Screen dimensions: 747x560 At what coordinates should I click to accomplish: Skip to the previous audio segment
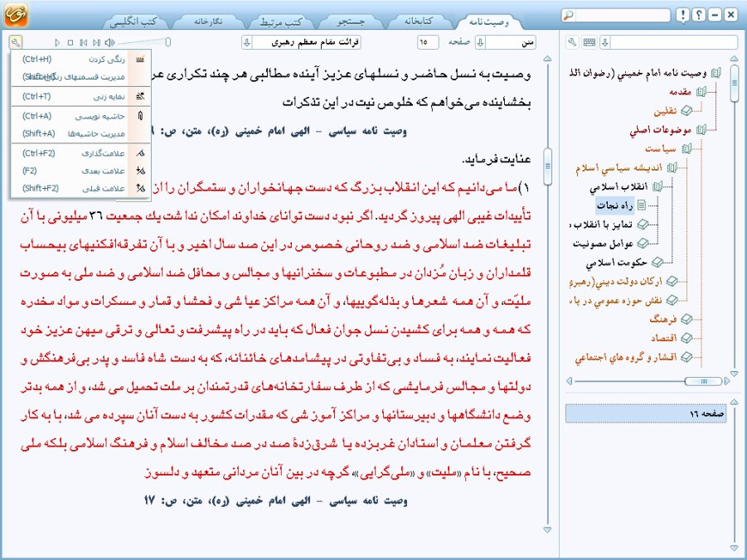84,42
